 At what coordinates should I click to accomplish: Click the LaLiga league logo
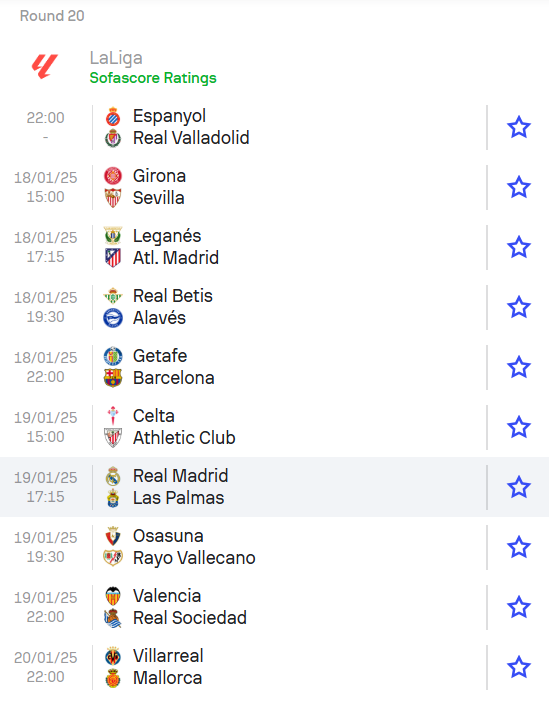[x=45, y=67]
